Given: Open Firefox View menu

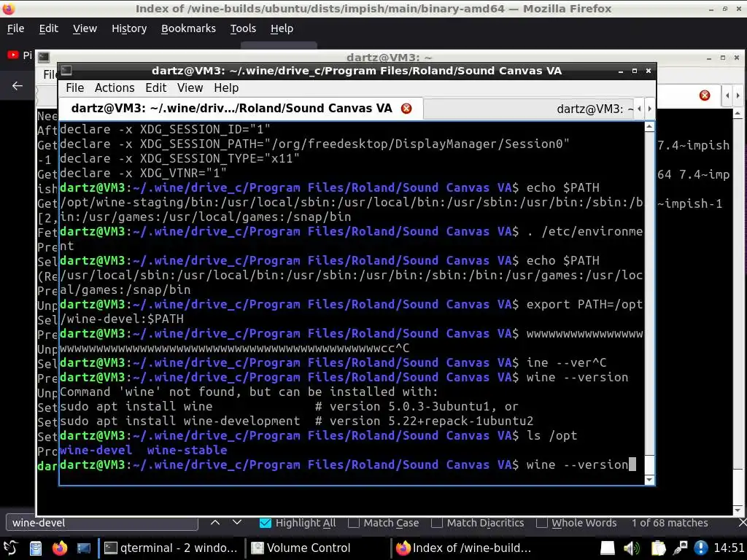Looking at the screenshot, I should click(x=85, y=28).
